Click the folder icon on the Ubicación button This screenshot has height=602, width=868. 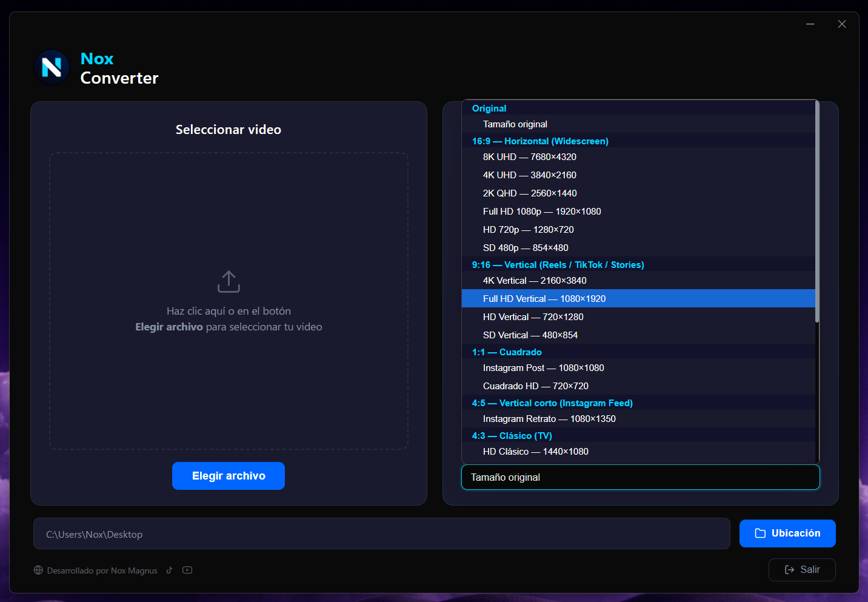[x=761, y=533]
